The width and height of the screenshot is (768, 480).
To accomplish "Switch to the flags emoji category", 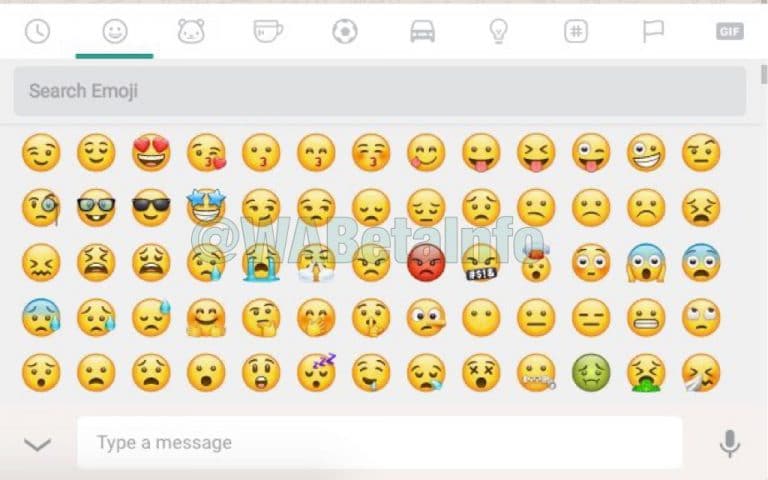I will pyautogui.click(x=653, y=31).
